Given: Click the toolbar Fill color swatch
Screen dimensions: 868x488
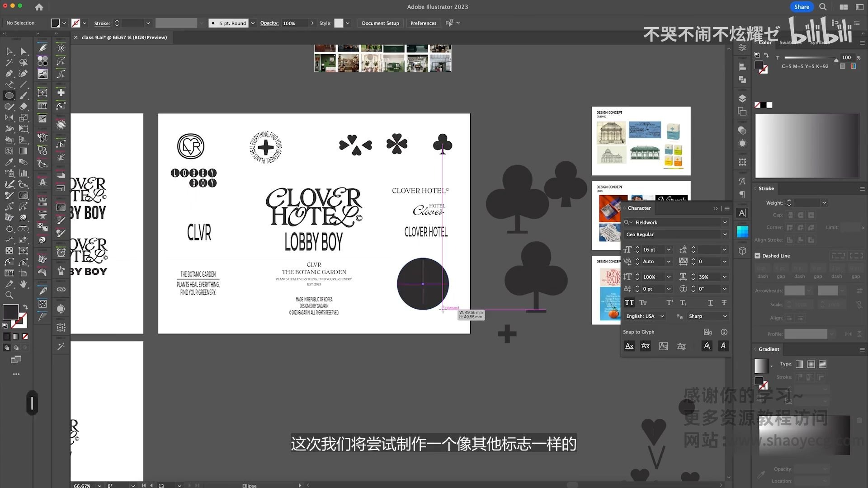Looking at the screenshot, I should pos(10,312).
